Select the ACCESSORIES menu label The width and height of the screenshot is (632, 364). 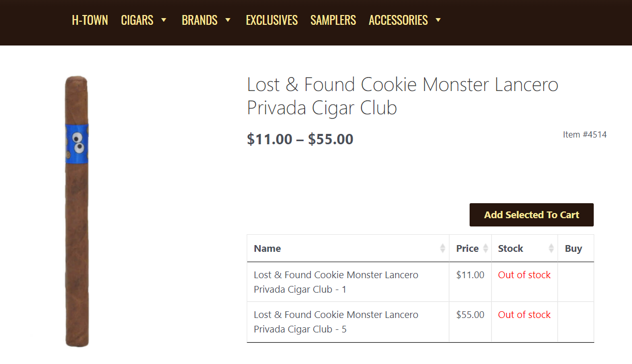398,20
